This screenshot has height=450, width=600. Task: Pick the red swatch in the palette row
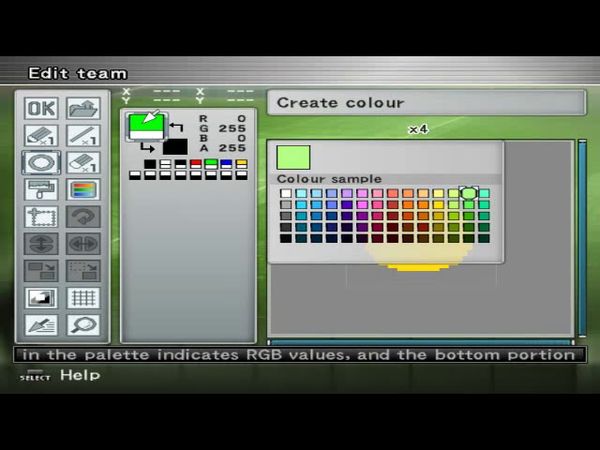pyautogui.click(x=195, y=163)
